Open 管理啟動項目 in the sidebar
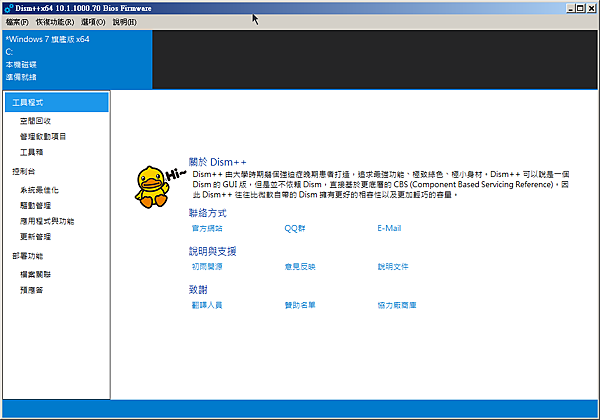This screenshot has height=420, width=600. [x=43, y=137]
